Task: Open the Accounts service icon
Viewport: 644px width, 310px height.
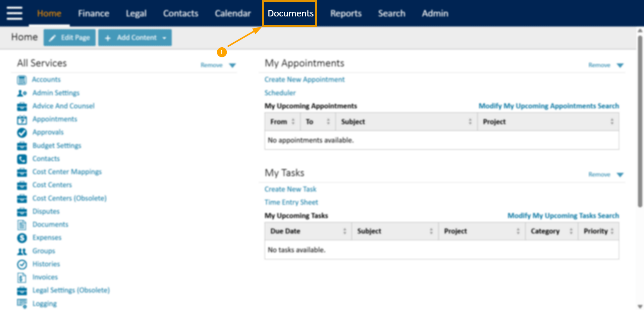Action: pyautogui.click(x=21, y=80)
